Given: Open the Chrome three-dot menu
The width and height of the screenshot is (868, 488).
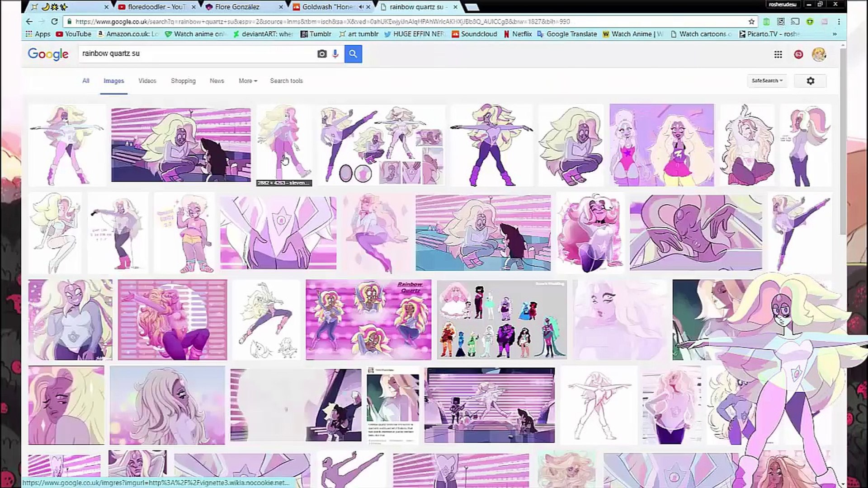Looking at the screenshot, I should [839, 21].
